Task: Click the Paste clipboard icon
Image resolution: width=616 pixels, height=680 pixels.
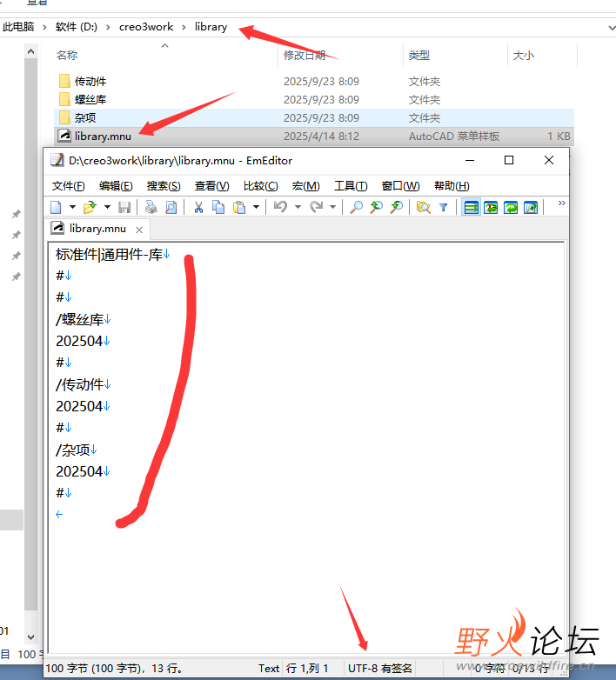Action: click(239, 207)
